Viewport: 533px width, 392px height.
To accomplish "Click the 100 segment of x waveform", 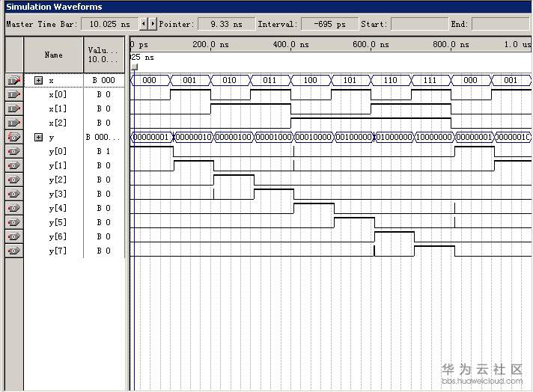I will click(x=310, y=80).
